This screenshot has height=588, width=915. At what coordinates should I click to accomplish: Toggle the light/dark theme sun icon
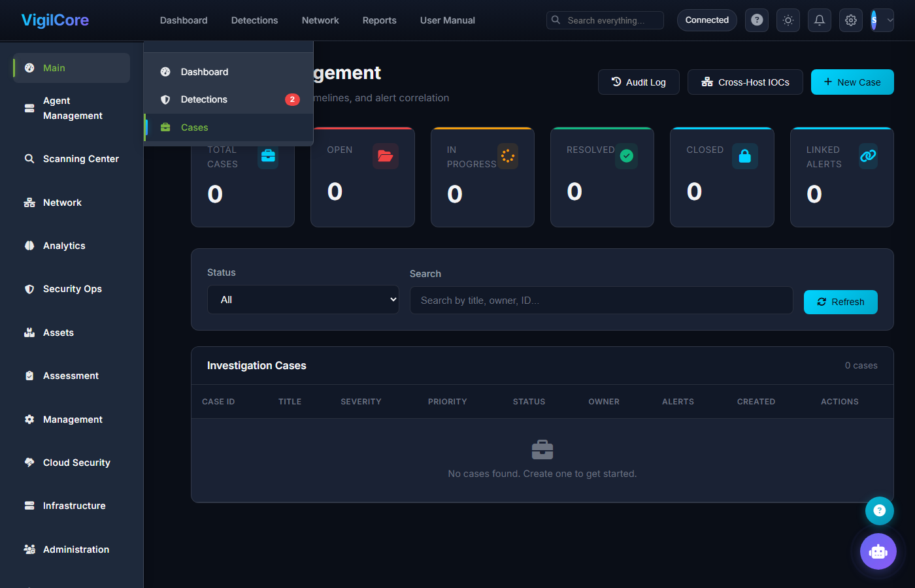788,20
